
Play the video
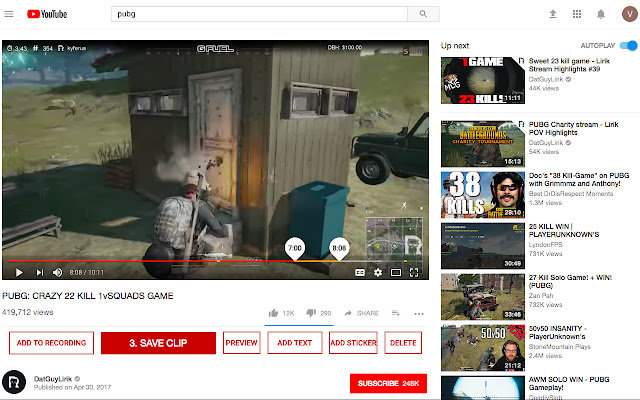click(x=19, y=272)
